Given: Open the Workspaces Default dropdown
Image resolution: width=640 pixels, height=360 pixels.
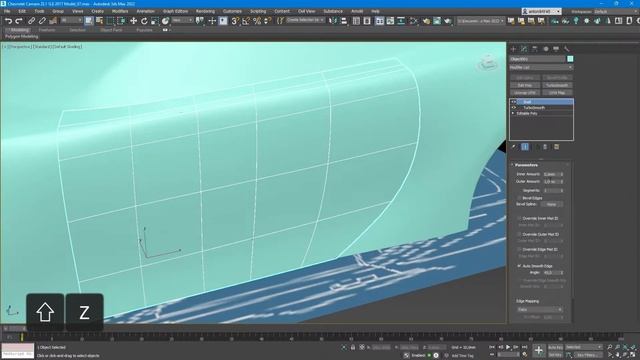Looking at the screenshot, I should (x=616, y=11).
